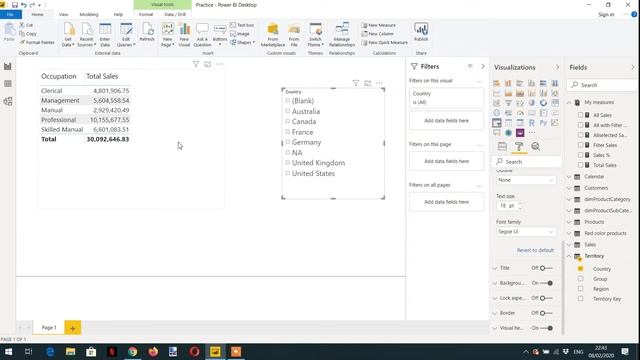Click Revert to default link
Viewport: 640px width, 360px height.
click(x=535, y=250)
